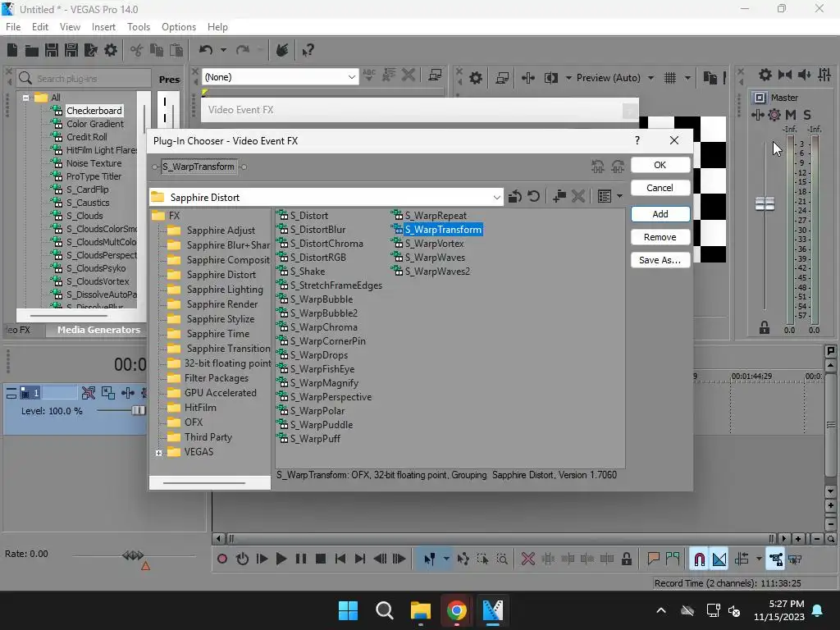
Task: Collapse the All folder in Media Generators
Action: tap(25, 98)
